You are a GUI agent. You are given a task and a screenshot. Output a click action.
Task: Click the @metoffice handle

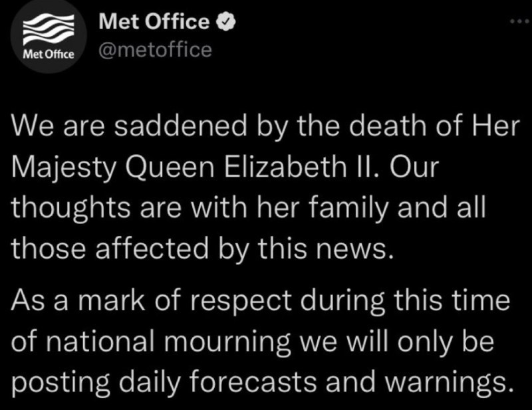click(x=154, y=49)
